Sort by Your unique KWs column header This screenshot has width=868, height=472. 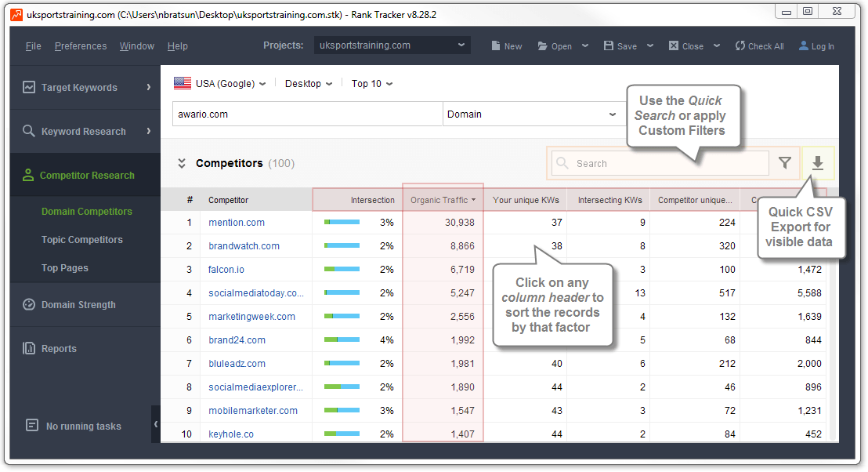[x=526, y=200]
